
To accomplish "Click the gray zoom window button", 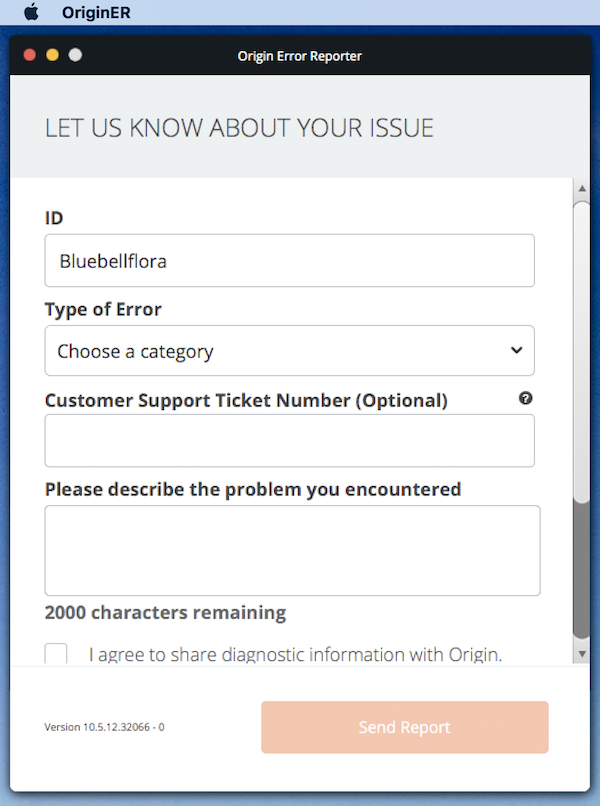I will point(75,55).
